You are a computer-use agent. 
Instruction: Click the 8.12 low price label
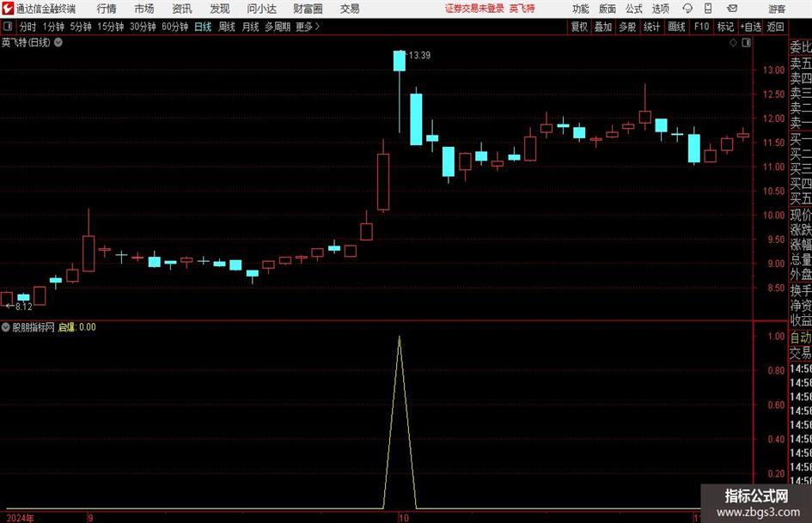pyautogui.click(x=24, y=307)
